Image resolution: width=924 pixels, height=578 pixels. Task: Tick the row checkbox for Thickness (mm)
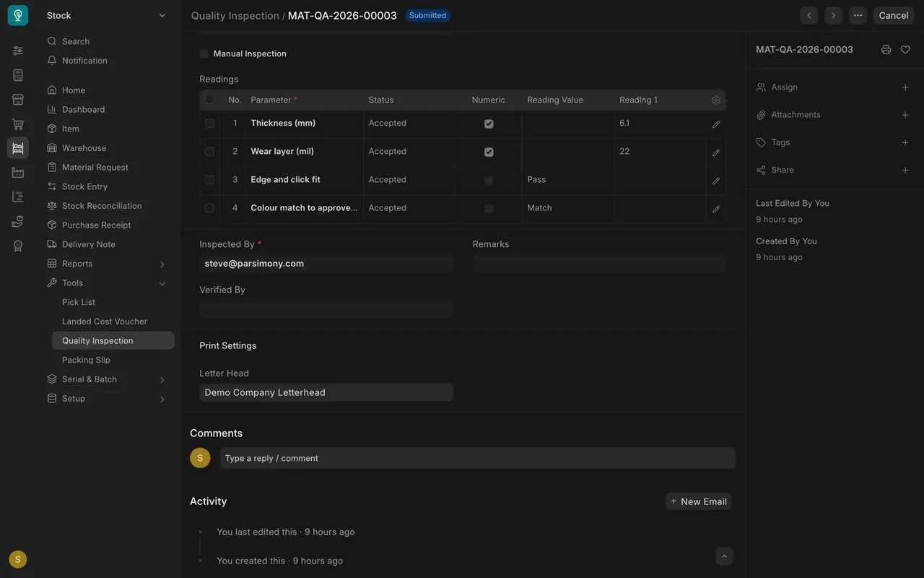(209, 124)
